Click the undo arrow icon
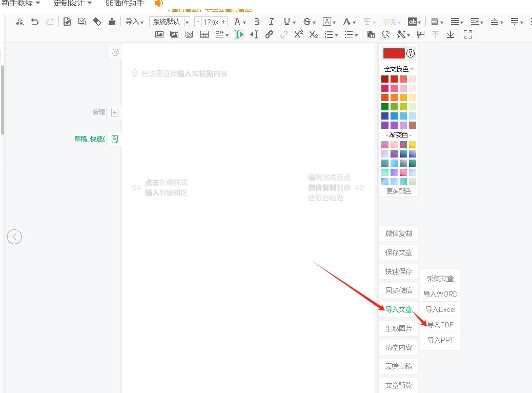Image resolution: width=532 pixels, height=393 pixels. click(x=35, y=22)
